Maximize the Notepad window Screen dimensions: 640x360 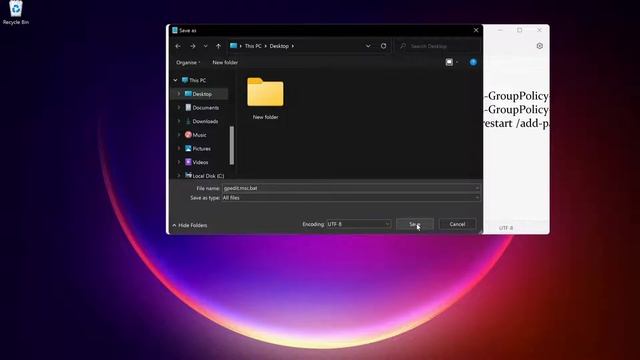[520, 30]
